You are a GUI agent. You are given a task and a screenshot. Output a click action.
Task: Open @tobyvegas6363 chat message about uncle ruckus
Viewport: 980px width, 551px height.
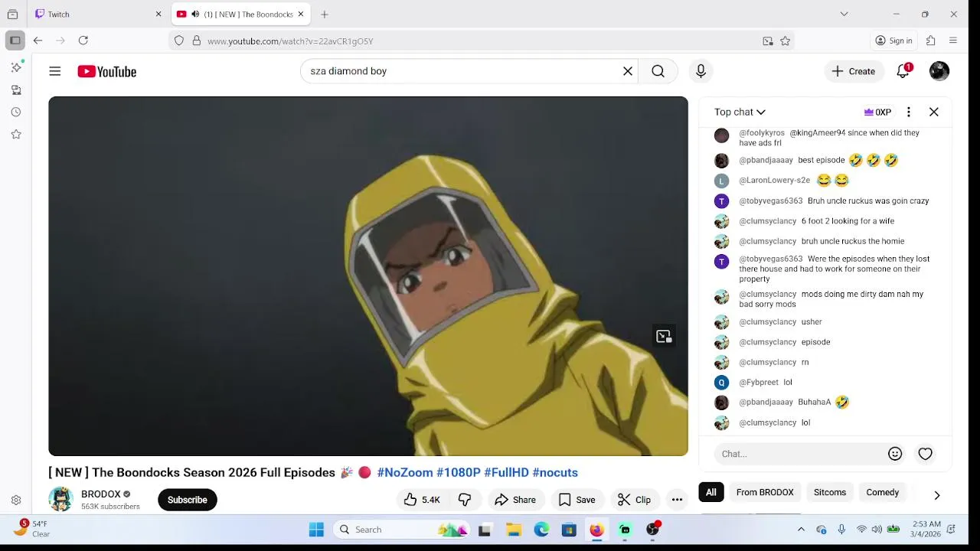pos(868,201)
